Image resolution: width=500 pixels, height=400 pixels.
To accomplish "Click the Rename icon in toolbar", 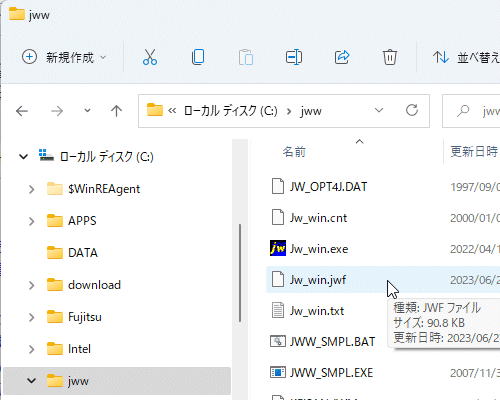I will pos(294,57).
